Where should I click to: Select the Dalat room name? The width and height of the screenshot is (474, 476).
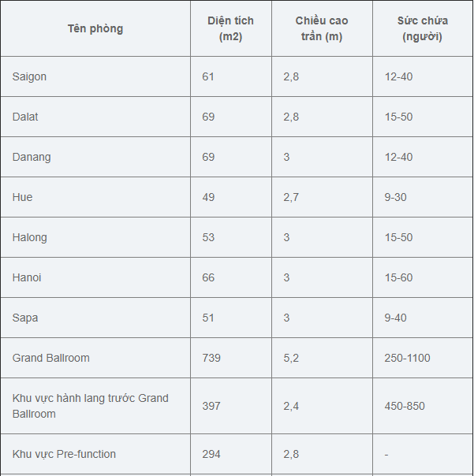(25, 117)
